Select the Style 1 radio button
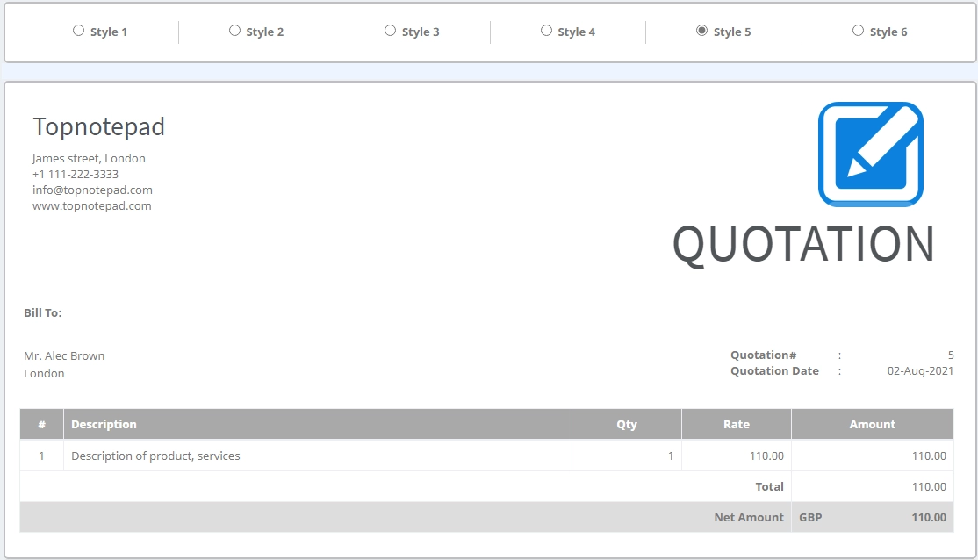The height and width of the screenshot is (560, 978). 79,31
